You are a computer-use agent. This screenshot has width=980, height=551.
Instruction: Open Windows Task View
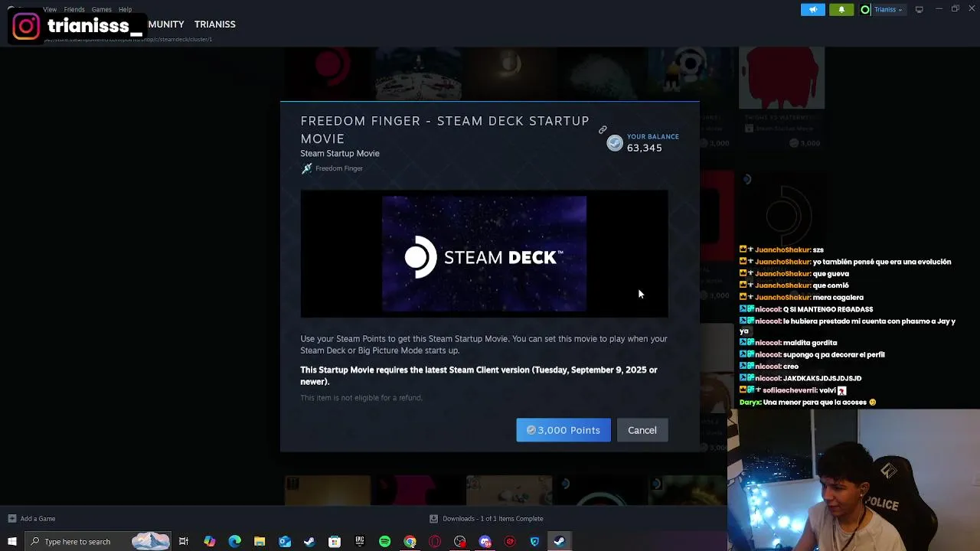[x=184, y=542]
